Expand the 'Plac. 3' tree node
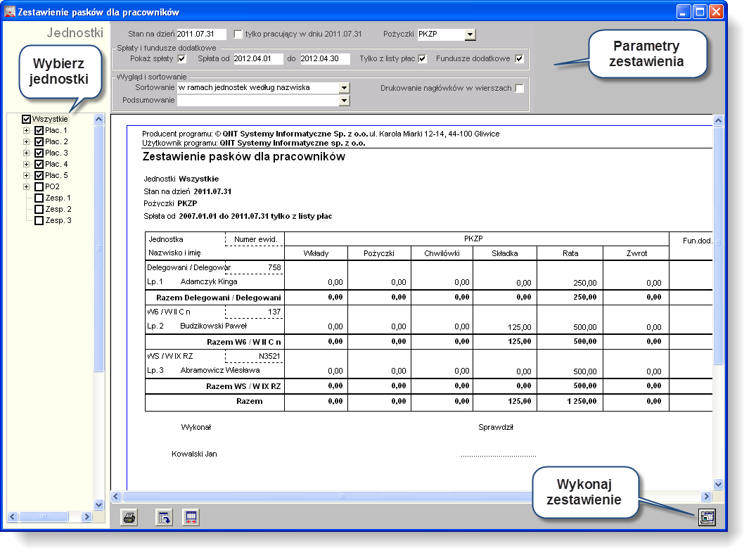Image resolution: width=756 pixels, height=560 pixels. (27, 153)
